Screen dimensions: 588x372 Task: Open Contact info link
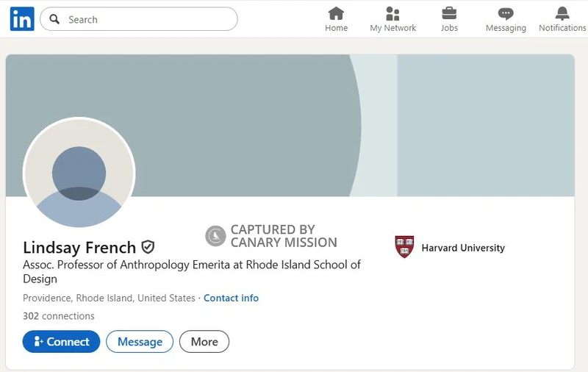231,298
